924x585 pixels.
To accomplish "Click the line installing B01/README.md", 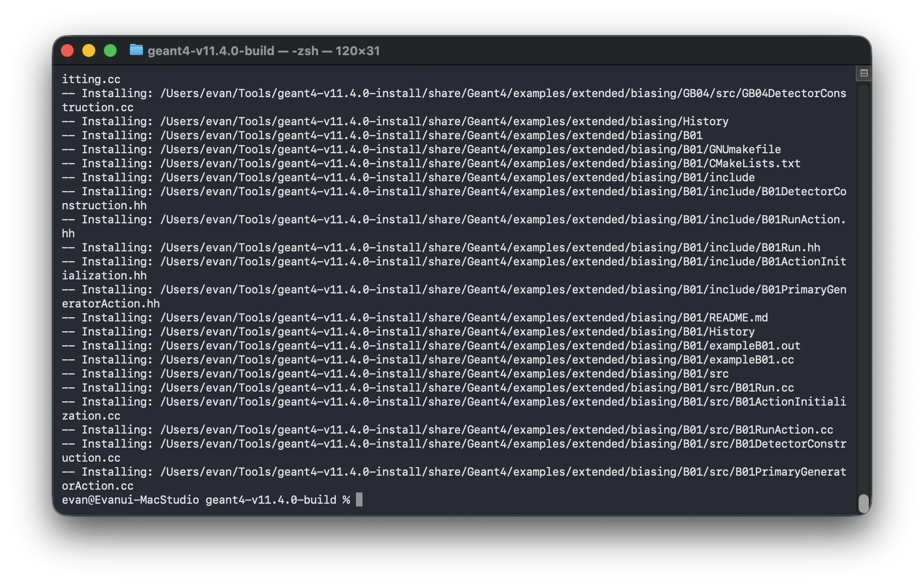I will point(416,317).
